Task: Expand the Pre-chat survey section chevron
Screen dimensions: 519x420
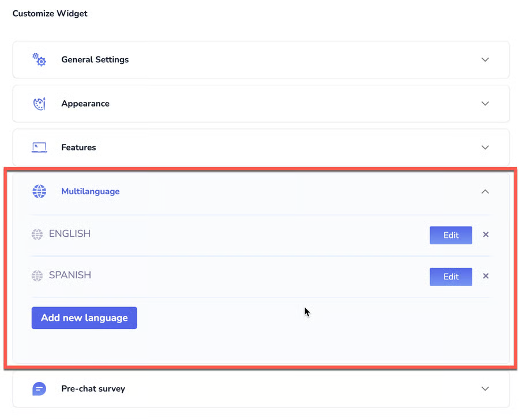Action: coord(485,389)
